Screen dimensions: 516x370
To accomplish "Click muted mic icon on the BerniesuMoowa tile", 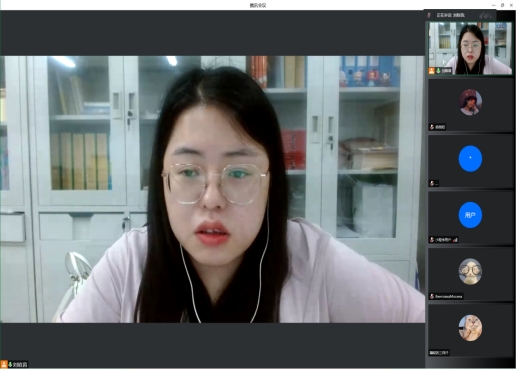I will click(x=432, y=296).
